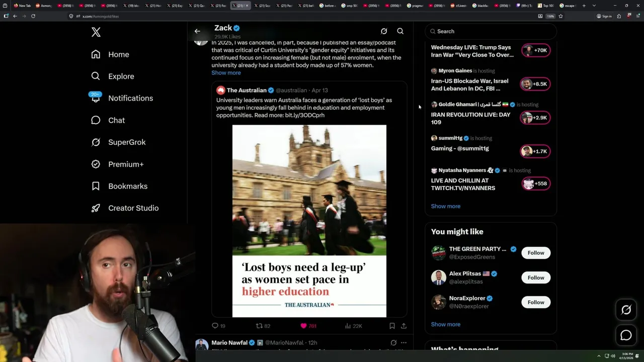The width and height of the screenshot is (644, 362).
Task: Open Nyatasha Nyanners LIVE AND CHILLIN stream
Action: [x=463, y=184]
